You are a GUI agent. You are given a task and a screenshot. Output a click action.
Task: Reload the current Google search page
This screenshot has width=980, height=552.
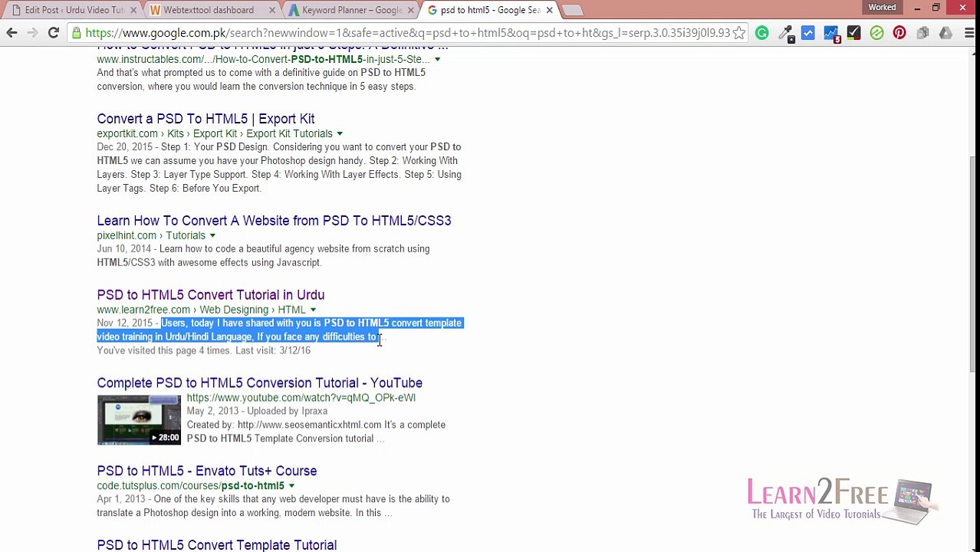coord(54,33)
